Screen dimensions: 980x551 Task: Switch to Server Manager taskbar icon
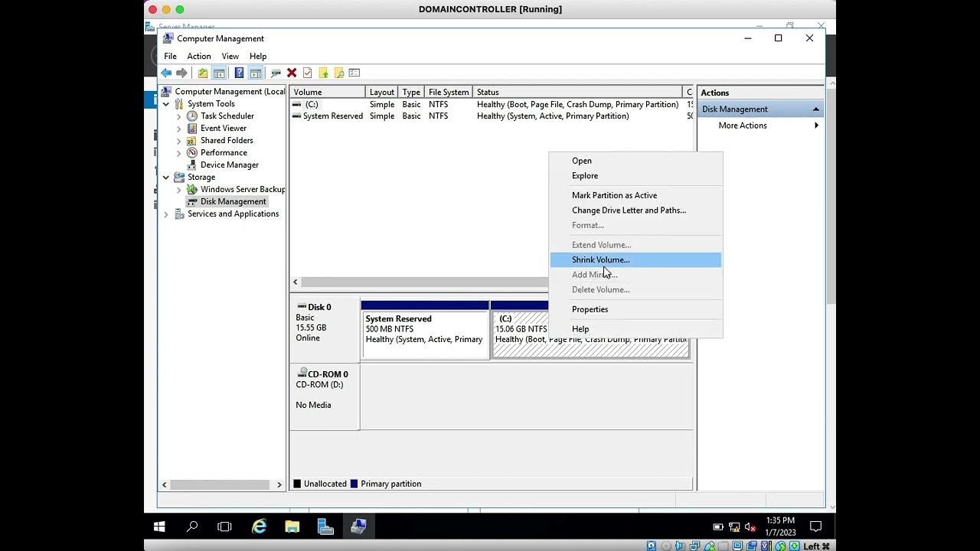325,527
